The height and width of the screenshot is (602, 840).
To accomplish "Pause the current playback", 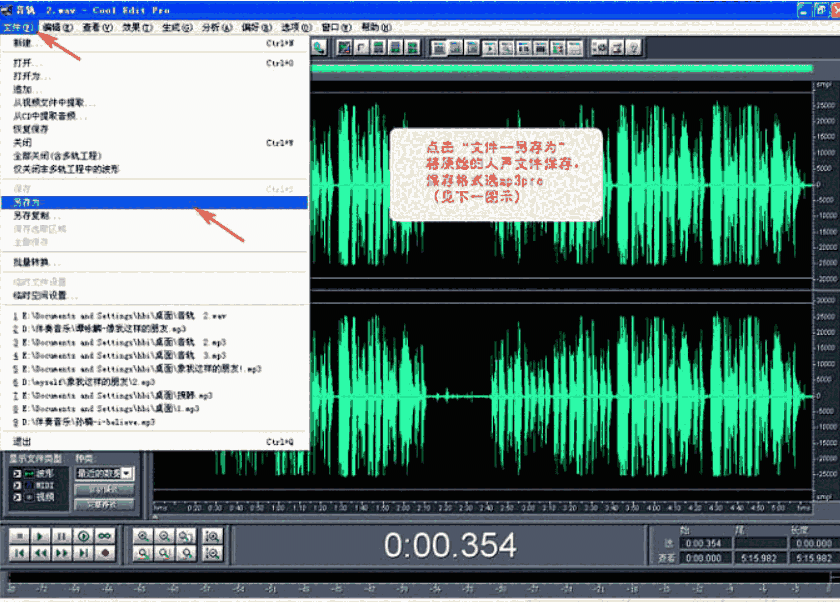I will pyautogui.click(x=64, y=535).
